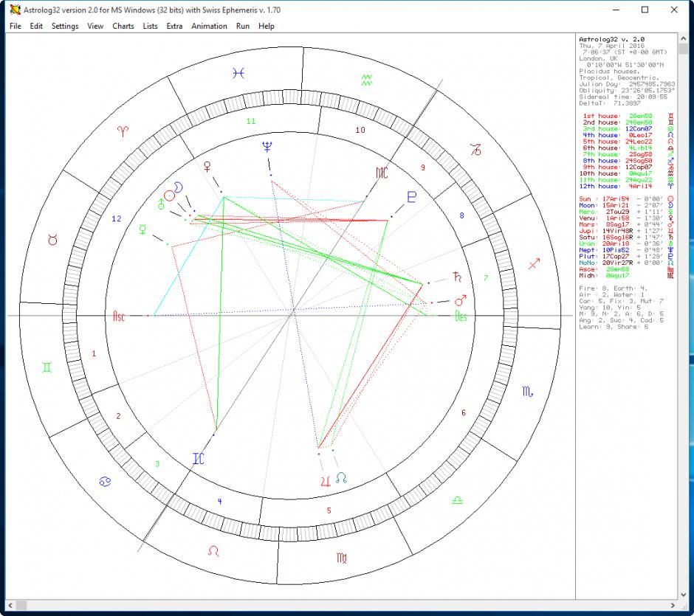
Task: Click the Mercury planet glyph in the chart
Action: pyautogui.click(x=142, y=229)
